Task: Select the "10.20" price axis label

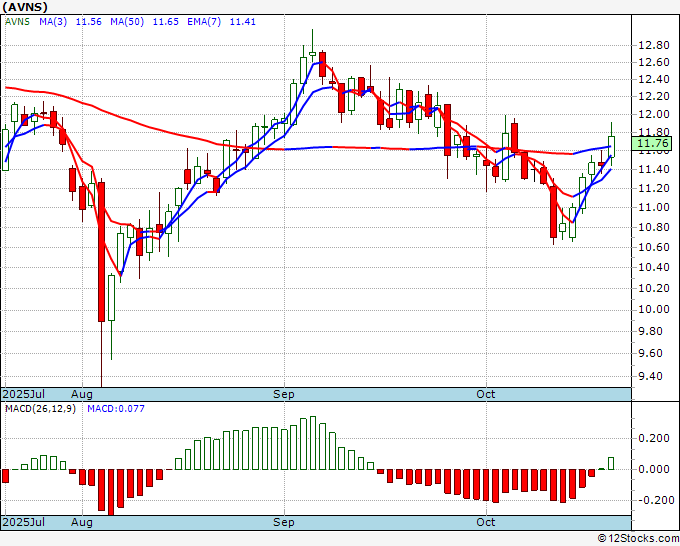Action: click(x=654, y=288)
